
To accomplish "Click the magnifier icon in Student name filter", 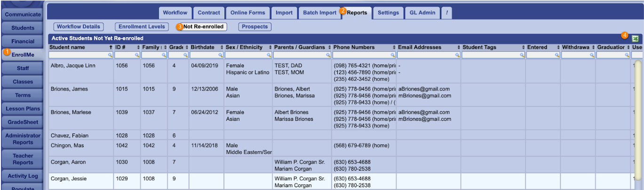I will click(110, 55).
